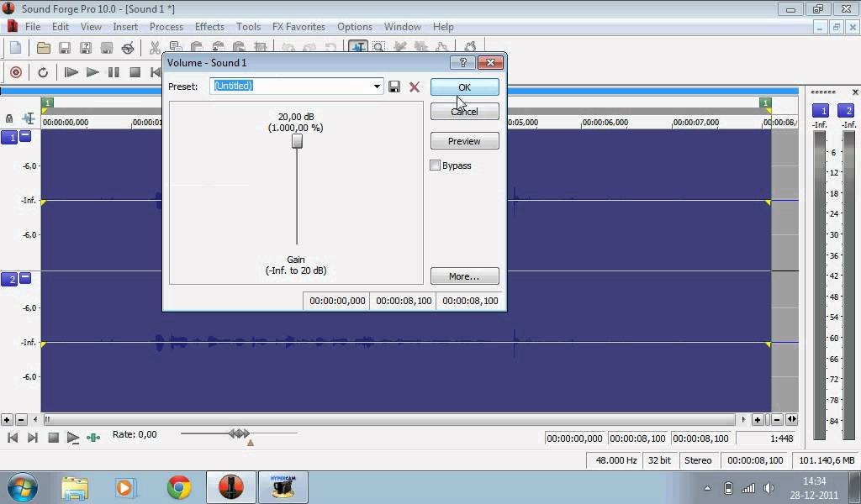The image size is (861, 504).
Task: Click the snap icon beside the lock
Action: pyautogui.click(x=29, y=118)
